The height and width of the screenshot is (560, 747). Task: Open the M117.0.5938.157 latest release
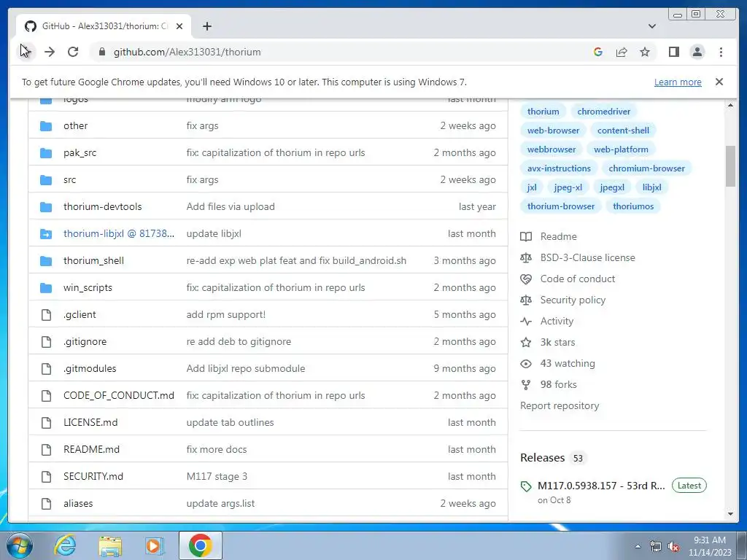(x=601, y=486)
